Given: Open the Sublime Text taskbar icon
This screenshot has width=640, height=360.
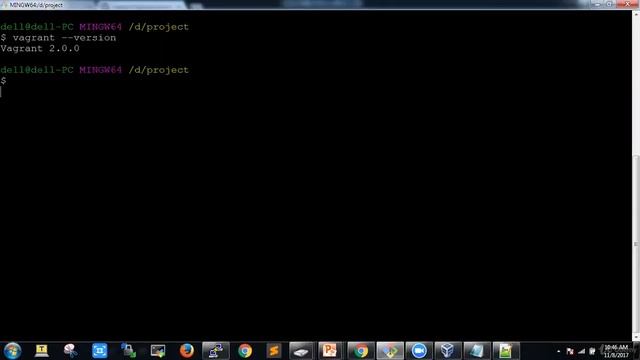Looking at the screenshot, I should tap(274, 351).
